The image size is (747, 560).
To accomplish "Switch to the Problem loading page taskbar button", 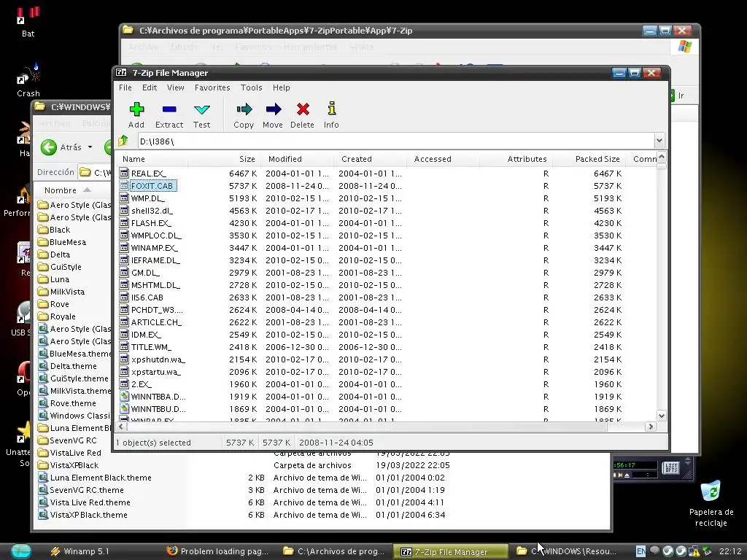I will pos(218,551).
